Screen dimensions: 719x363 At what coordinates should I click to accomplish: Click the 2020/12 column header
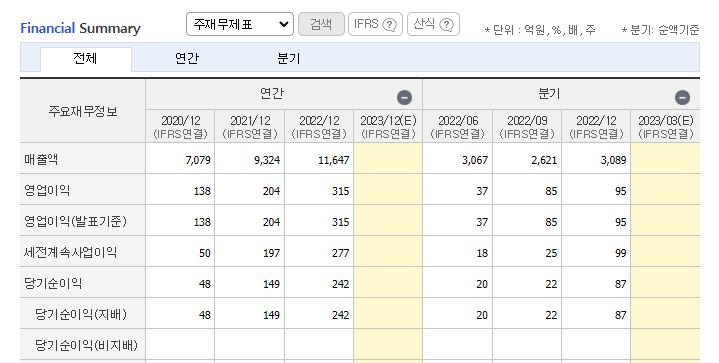coord(180,126)
